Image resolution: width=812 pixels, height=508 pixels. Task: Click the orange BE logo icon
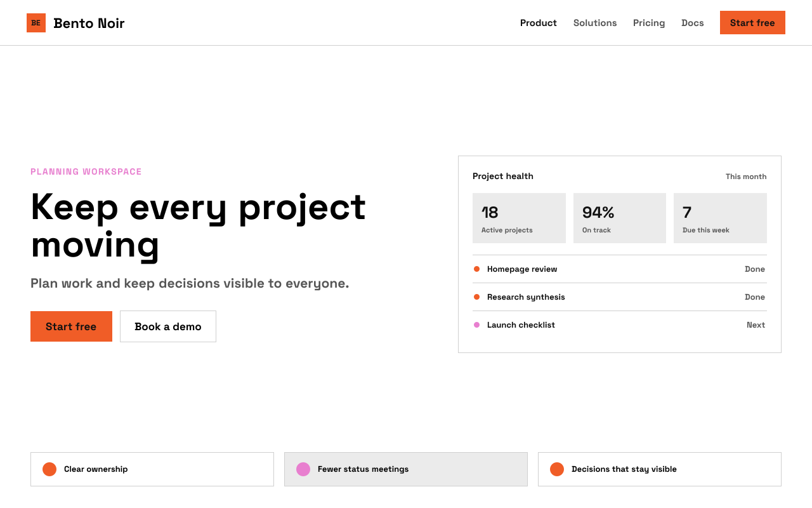point(36,23)
